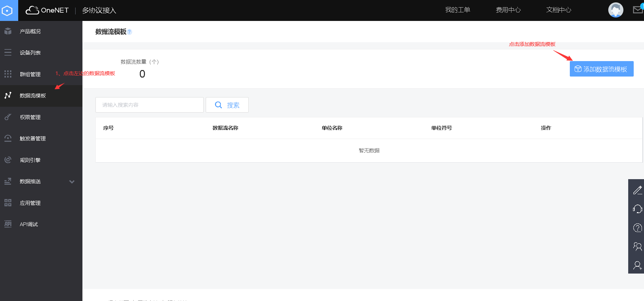Click the 搜索 button
The height and width of the screenshot is (301, 644).
[227, 105]
